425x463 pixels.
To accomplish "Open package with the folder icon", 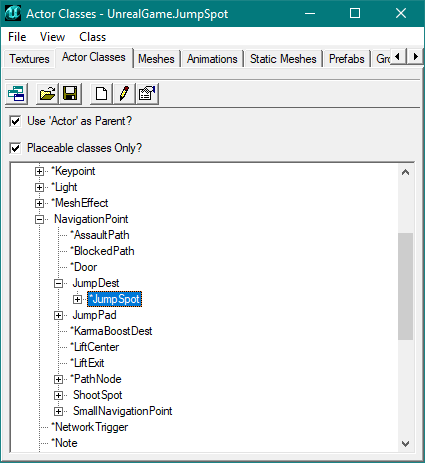I will pos(47,94).
